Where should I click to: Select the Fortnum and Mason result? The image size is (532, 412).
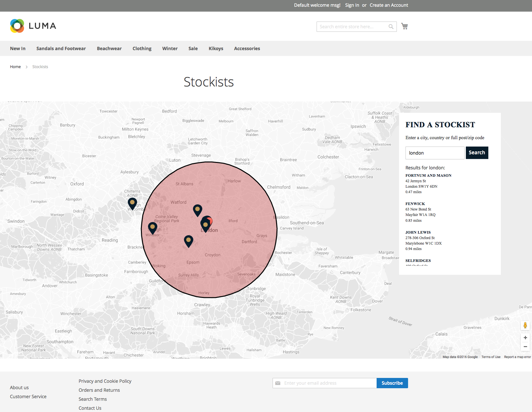click(x=428, y=175)
